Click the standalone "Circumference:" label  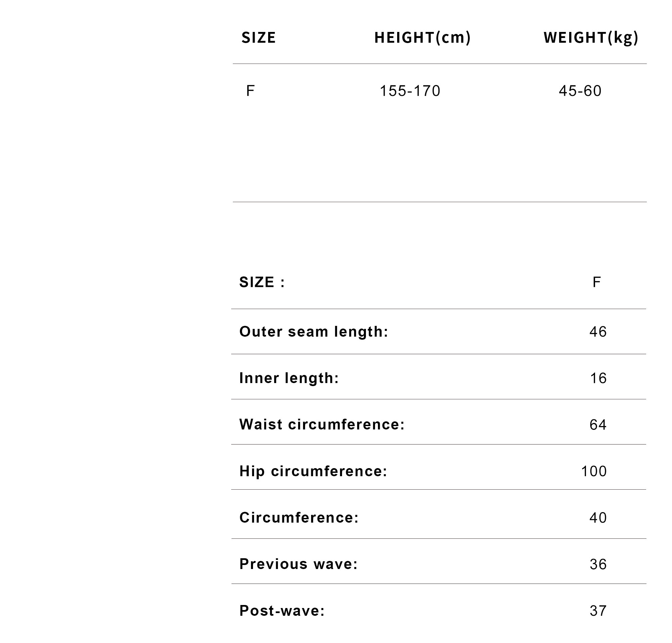[299, 518]
